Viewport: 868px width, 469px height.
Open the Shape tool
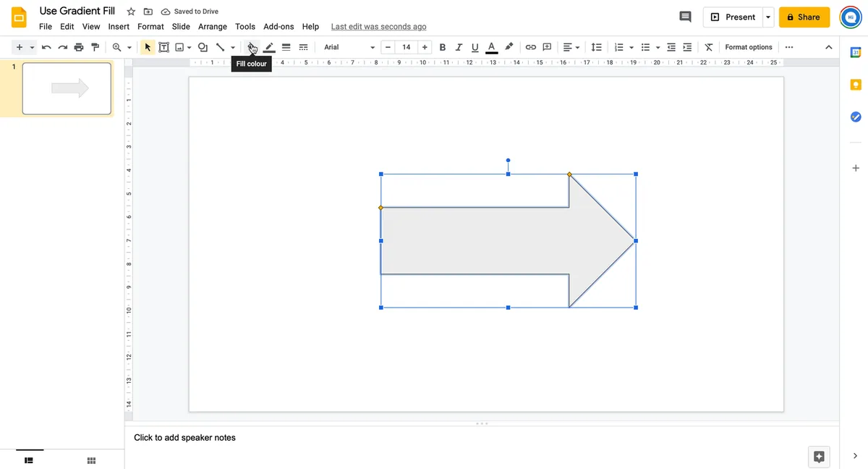pyautogui.click(x=203, y=47)
